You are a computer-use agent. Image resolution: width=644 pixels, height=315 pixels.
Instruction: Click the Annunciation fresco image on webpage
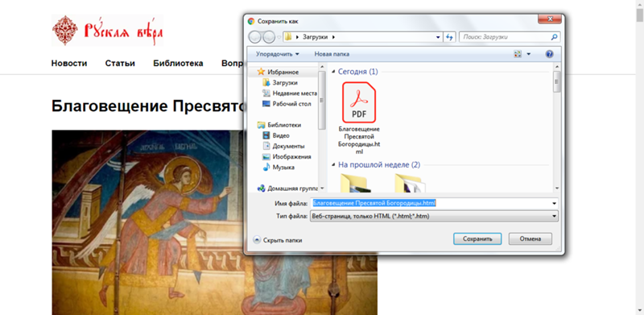pyautogui.click(x=148, y=222)
